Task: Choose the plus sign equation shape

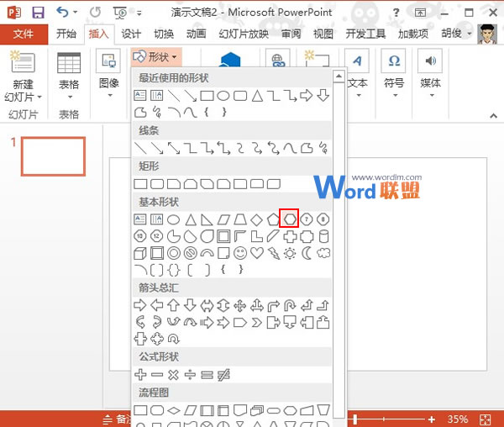Action: click(140, 375)
